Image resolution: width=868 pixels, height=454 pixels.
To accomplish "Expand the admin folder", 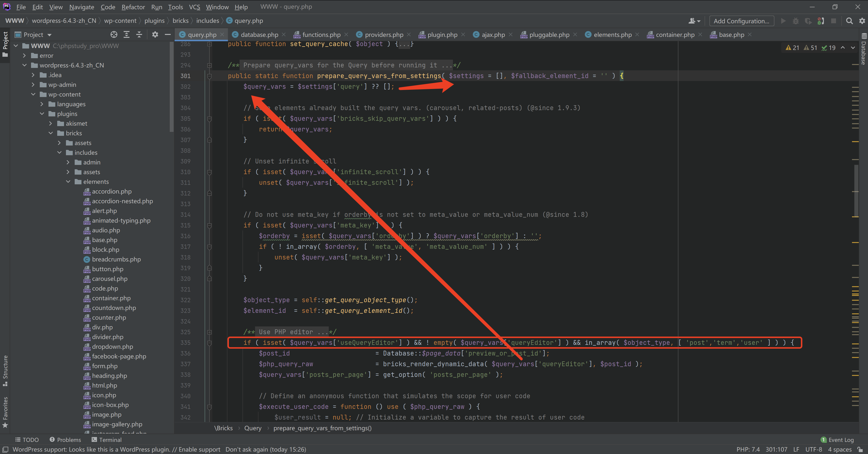I will [x=68, y=162].
